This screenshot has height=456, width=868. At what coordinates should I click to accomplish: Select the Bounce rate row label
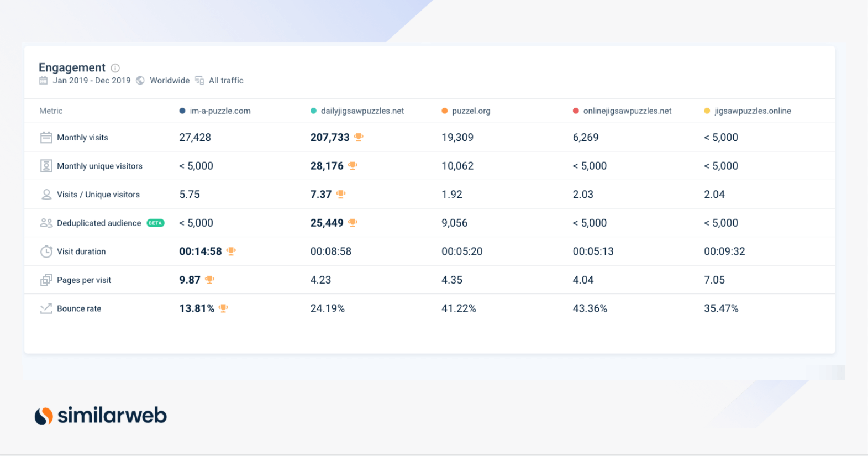pos(79,308)
